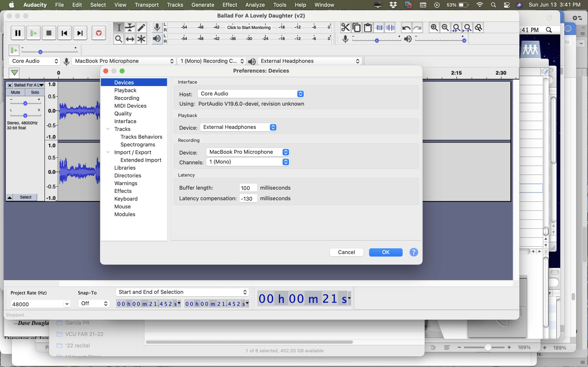
Task: Select the Multi-tool
Action: (x=141, y=39)
